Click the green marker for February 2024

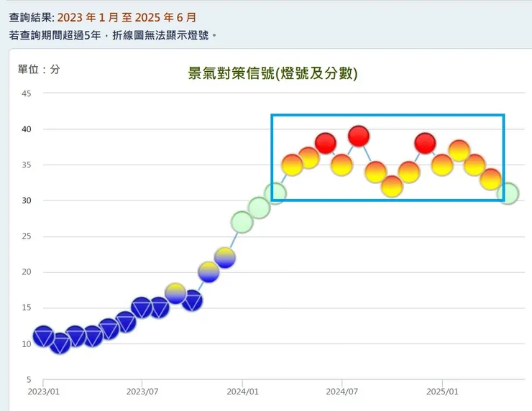[x=259, y=208]
